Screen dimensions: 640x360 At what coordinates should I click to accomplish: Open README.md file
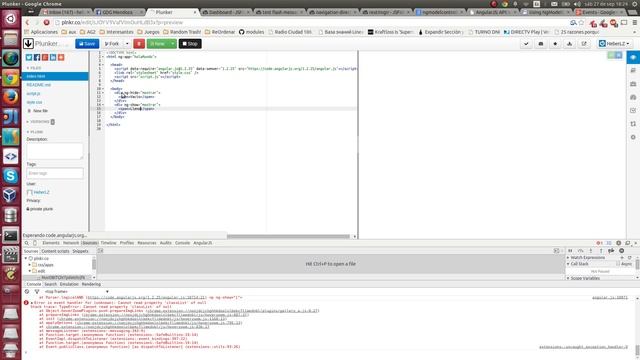point(39,85)
